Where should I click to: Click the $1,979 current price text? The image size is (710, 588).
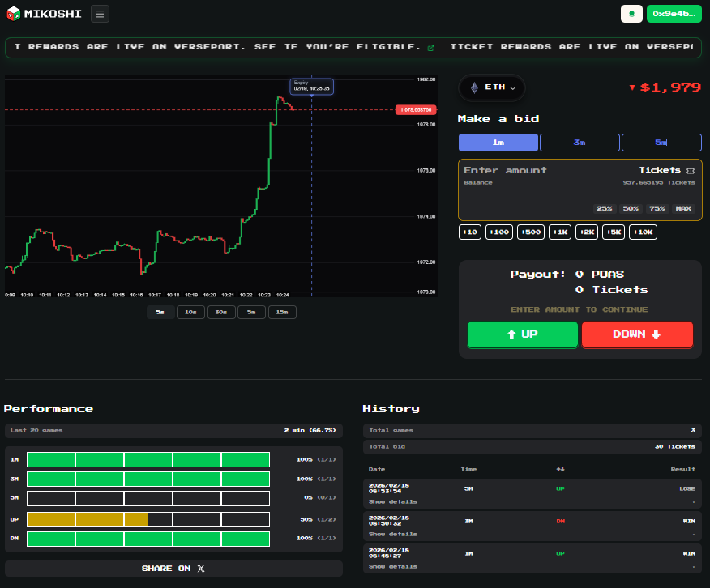670,87
